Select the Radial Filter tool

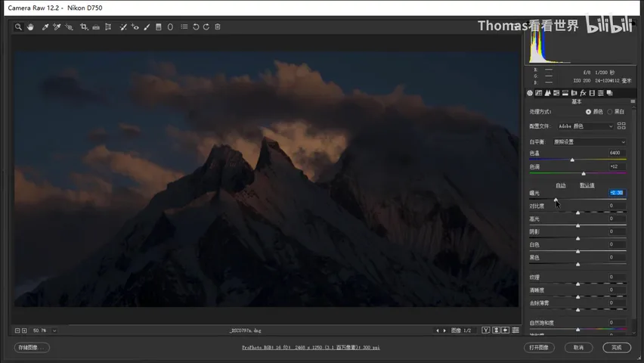[x=170, y=26]
